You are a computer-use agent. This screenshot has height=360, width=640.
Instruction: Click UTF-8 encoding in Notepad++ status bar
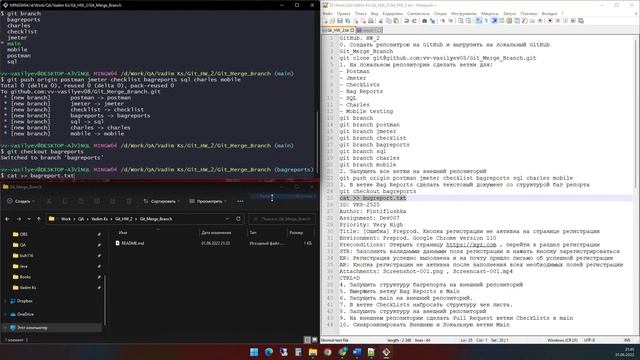(x=589, y=340)
